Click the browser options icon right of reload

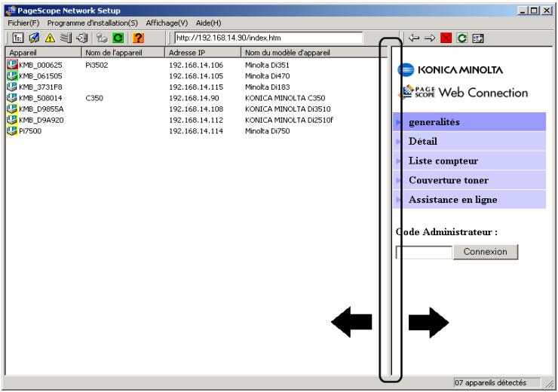(x=478, y=38)
